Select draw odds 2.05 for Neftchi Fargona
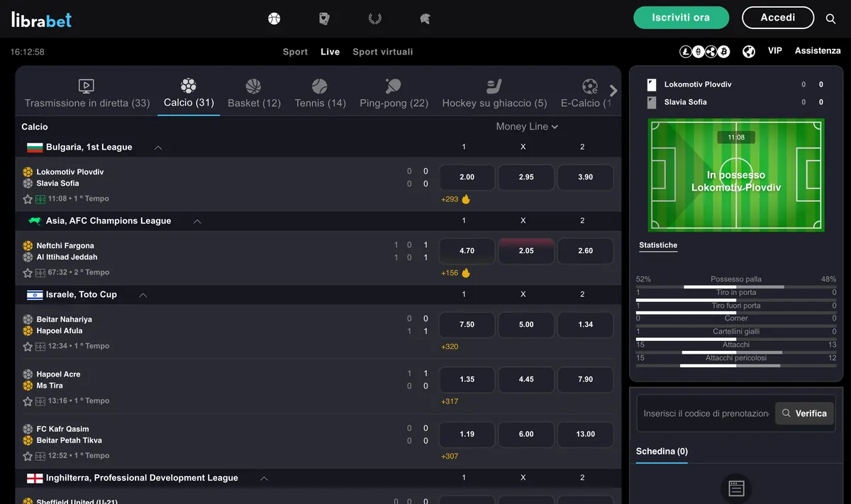This screenshot has width=851, height=504. coord(526,251)
